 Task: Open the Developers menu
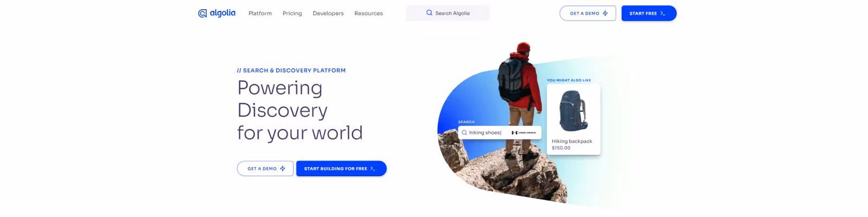tap(328, 13)
